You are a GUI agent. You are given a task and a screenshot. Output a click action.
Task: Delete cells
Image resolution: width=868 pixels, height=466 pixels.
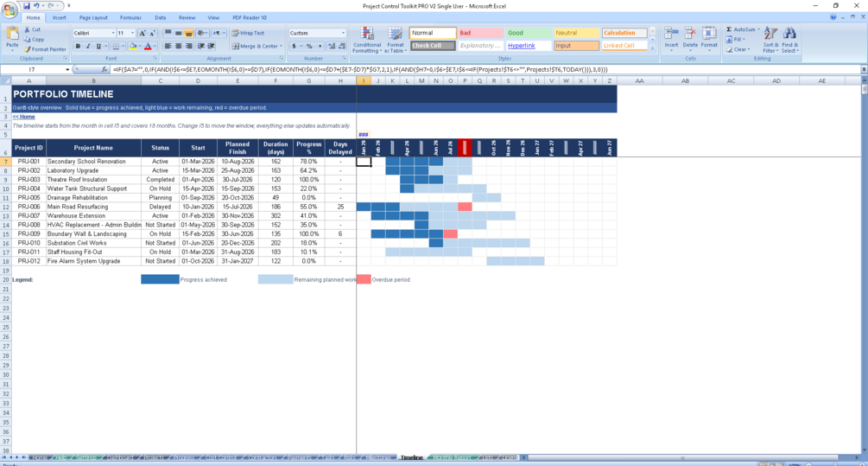pos(690,38)
